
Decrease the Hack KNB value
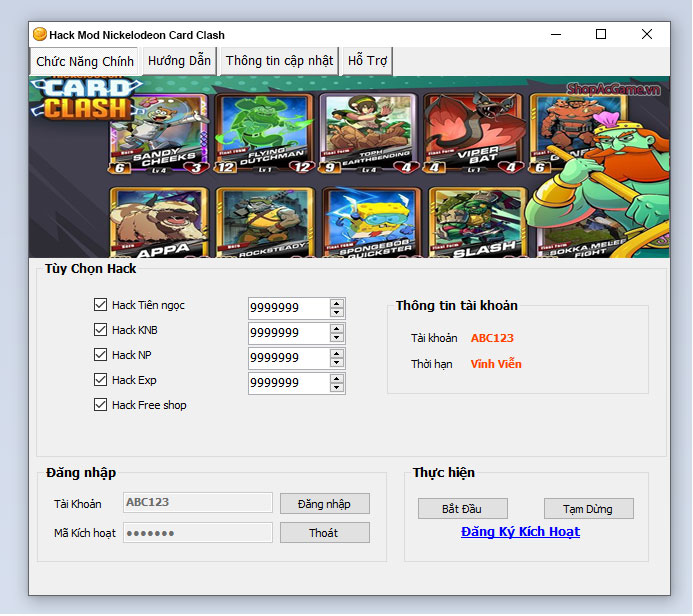[x=337, y=338]
